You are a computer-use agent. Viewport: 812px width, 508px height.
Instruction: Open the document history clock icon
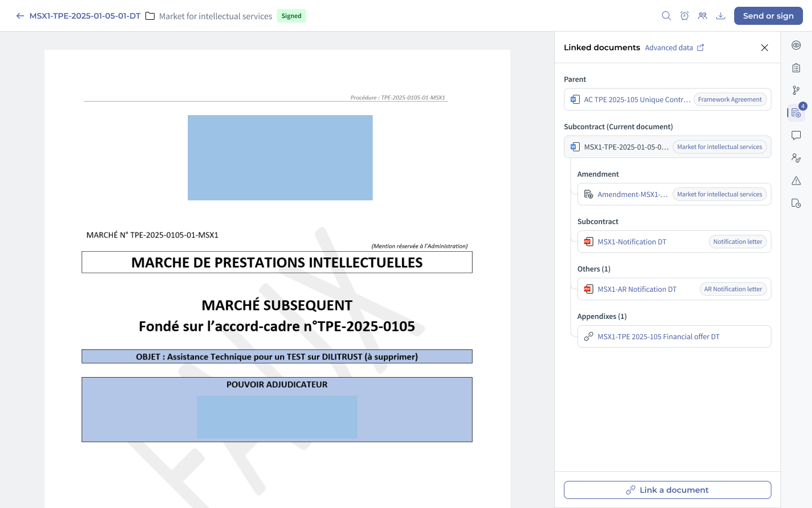point(796,203)
